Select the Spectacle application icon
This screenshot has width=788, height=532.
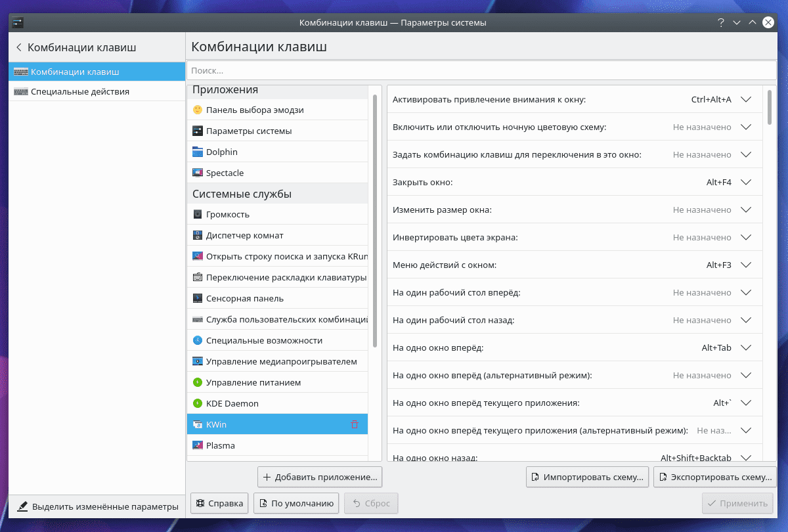(x=198, y=173)
